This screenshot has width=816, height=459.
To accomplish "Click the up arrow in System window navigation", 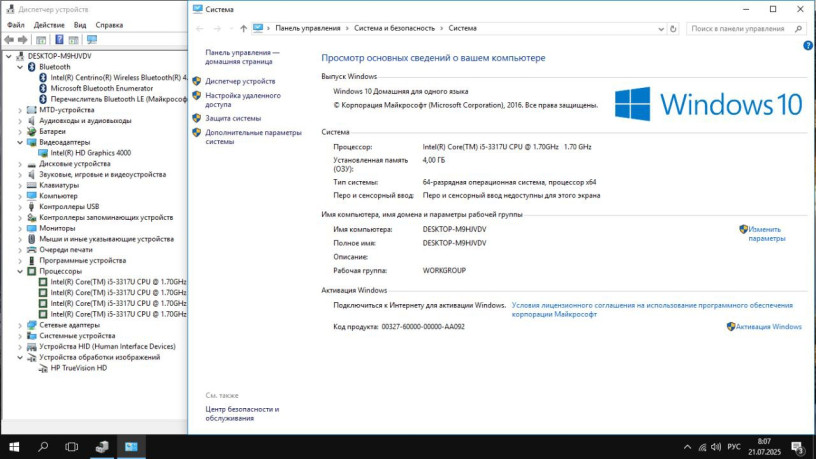I will [x=243, y=29].
